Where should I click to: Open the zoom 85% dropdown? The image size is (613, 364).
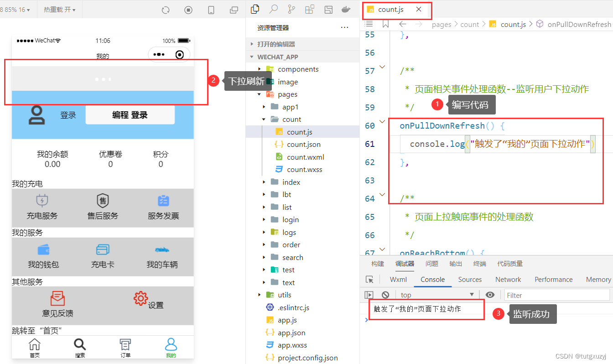(16, 10)
